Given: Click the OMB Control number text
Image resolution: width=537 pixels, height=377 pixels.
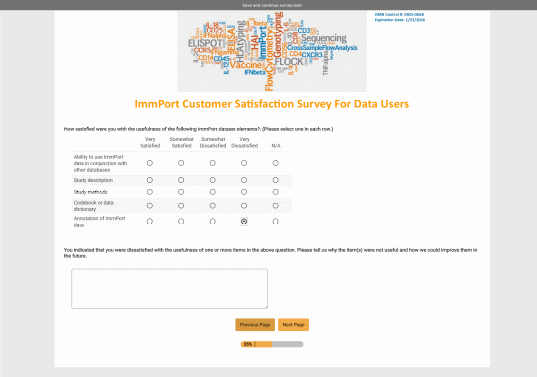Looking at the screenshot, I should point(399,15).
